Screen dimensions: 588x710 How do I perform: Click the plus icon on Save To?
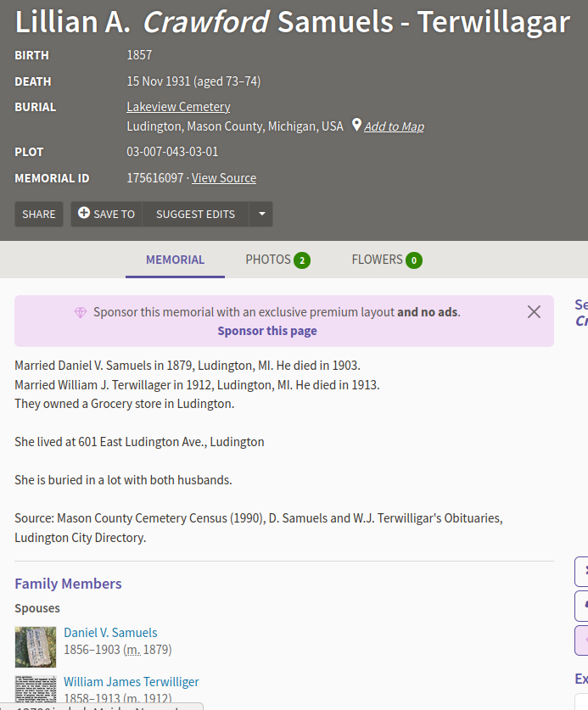click(84, 214)
